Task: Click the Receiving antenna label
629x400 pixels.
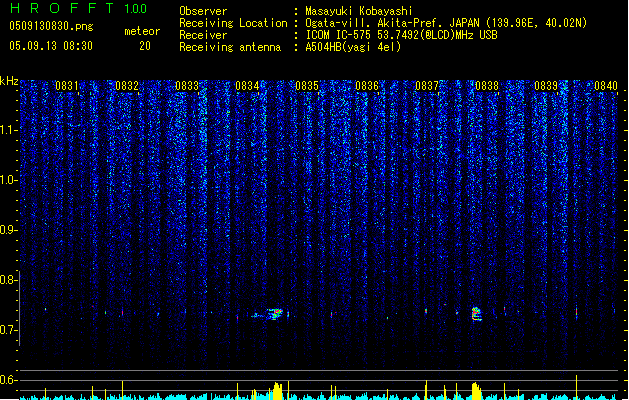Action: 230,47
